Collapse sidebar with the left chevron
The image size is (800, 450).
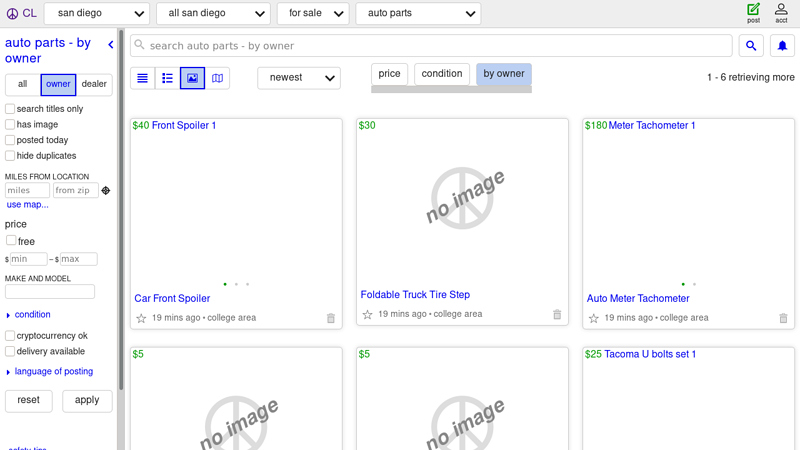(111, 44)
